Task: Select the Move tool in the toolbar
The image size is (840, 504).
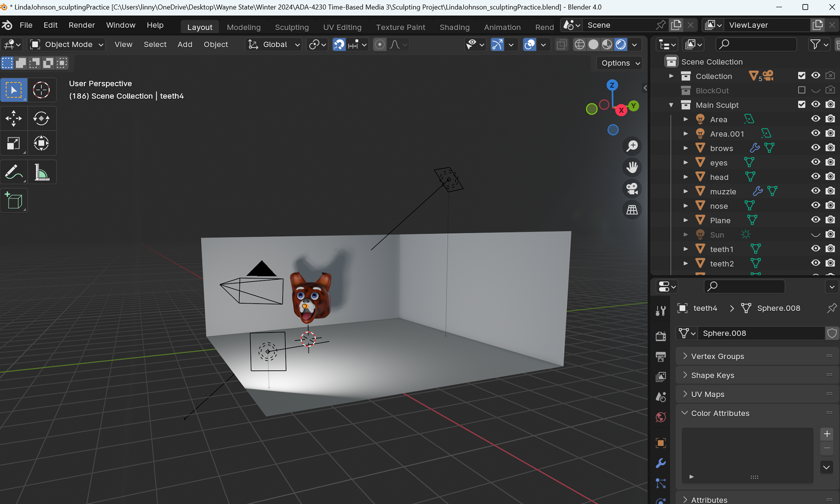Action: [x=14, y=118]
